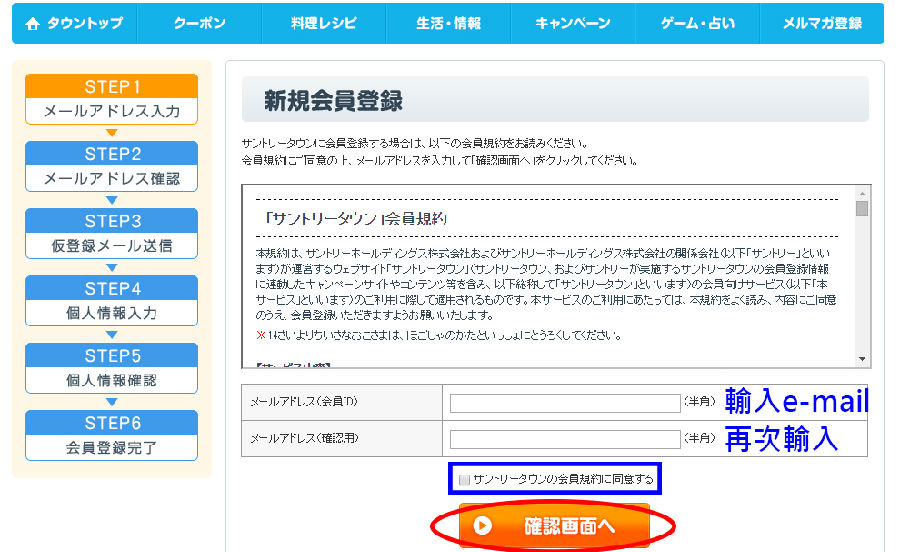
Task: Go to メルマガ登録 in the navigation bar
Action: click(822, 24)
